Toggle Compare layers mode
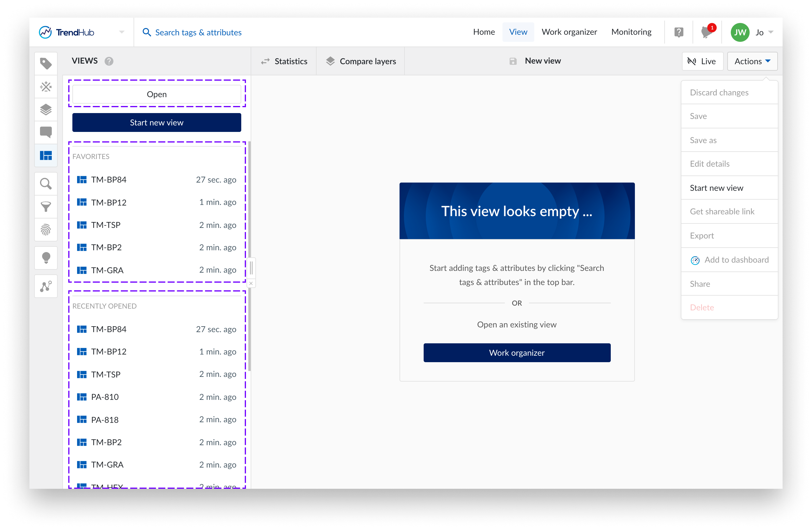The image size is (812, 530). (360, 61)
